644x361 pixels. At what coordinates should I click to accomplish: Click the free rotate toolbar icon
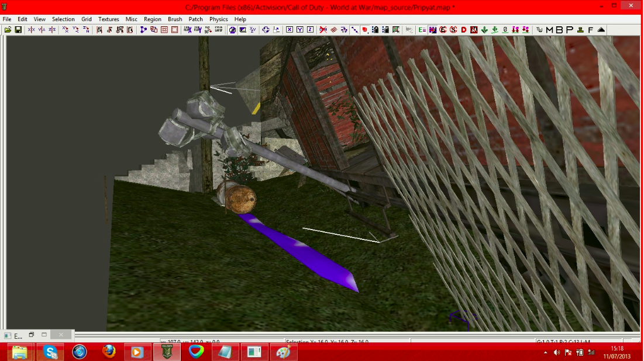tap(266, 30)
